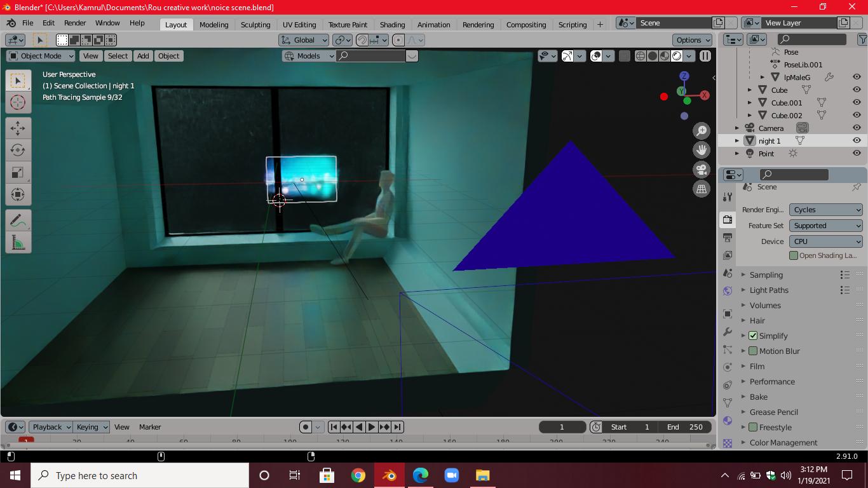
Task: Activate the Scale tool
Action: click(18, 172)
